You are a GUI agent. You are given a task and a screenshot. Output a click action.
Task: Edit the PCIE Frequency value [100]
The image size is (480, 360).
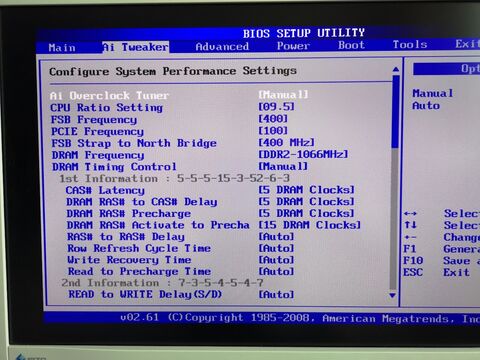[273, 131]
